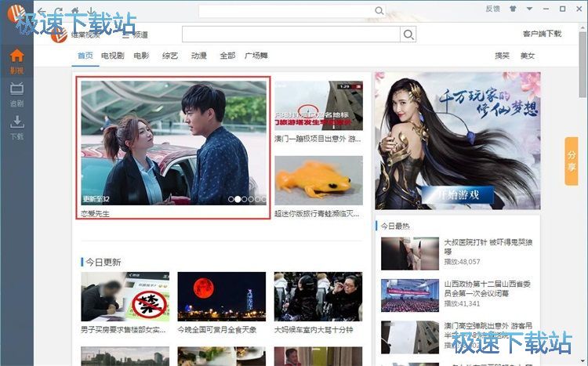
Task: Select the third carousel dot on banner
Action: tap(244, 199)
